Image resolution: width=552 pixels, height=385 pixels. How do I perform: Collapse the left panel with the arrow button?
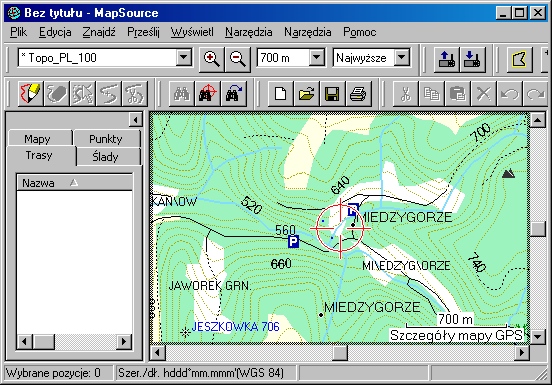point(136,120)
